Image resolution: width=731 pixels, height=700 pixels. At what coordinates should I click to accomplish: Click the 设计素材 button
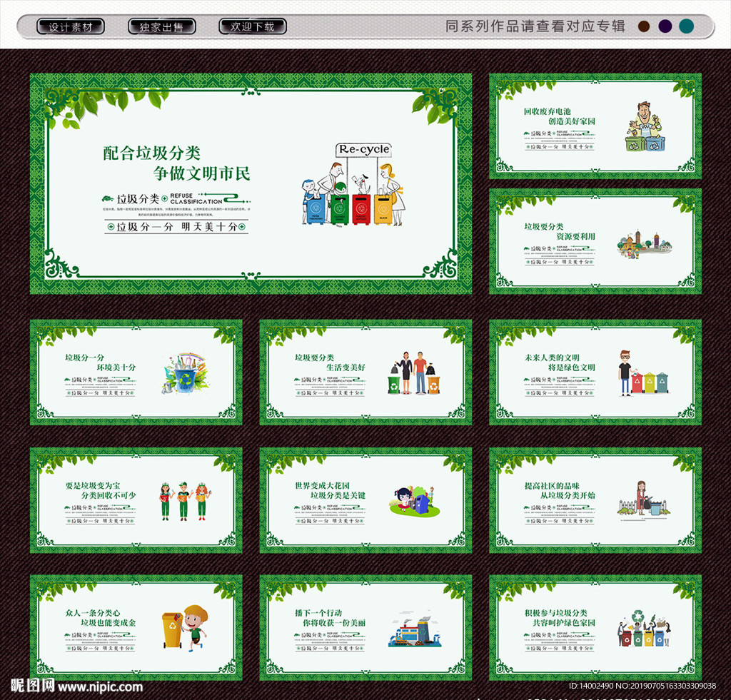pos(71,27)
